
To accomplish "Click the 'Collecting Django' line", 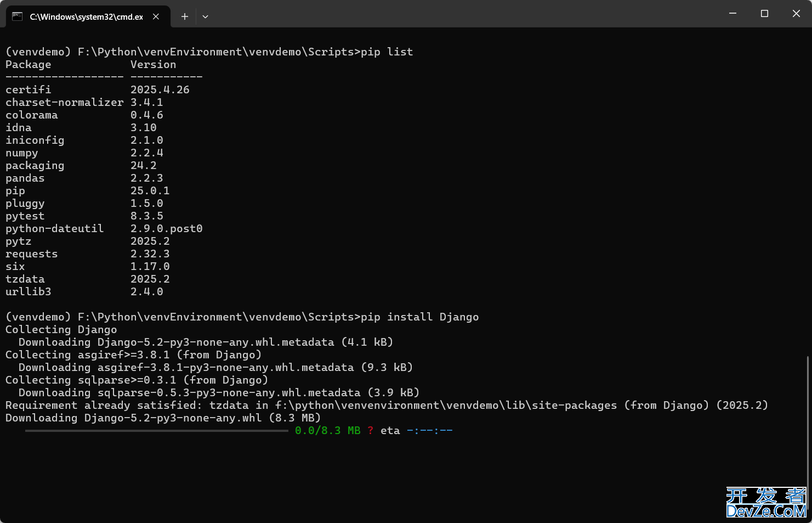I will pyautogui.click(x=61, y=329).
